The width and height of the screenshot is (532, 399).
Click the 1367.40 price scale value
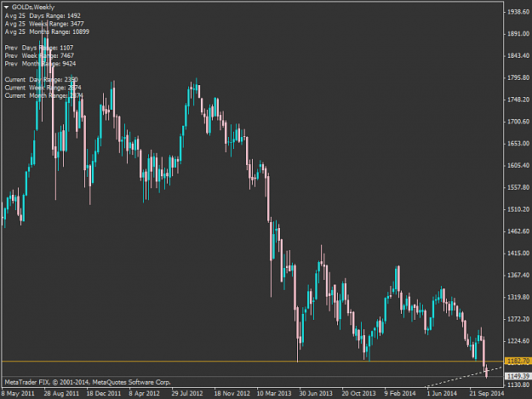pos(518,276)
